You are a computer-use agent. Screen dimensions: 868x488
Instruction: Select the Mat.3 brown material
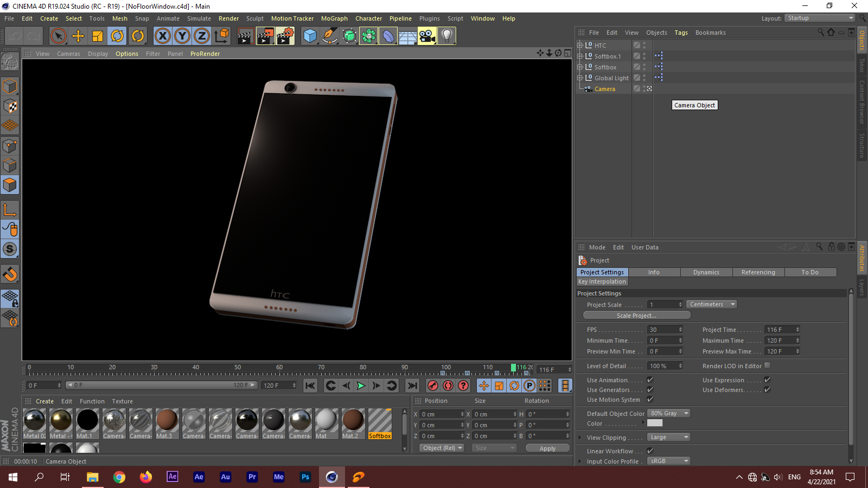click(167, 423)
